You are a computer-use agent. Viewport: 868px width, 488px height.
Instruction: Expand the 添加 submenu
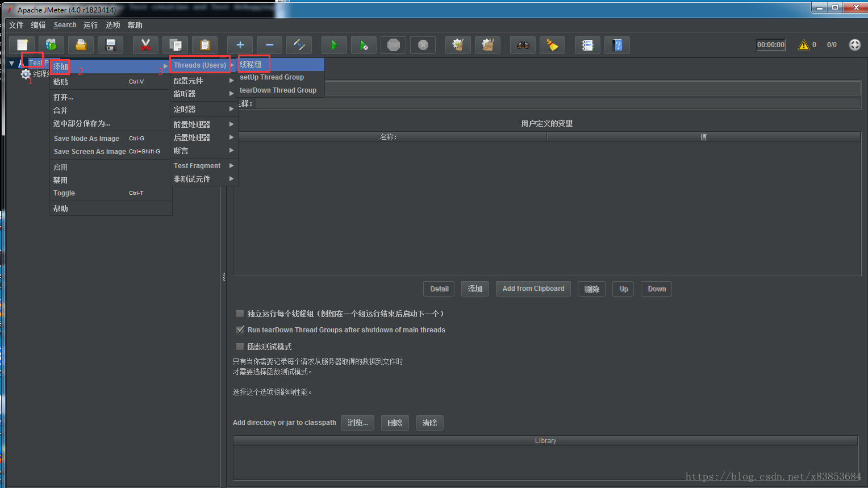[110, 66]
